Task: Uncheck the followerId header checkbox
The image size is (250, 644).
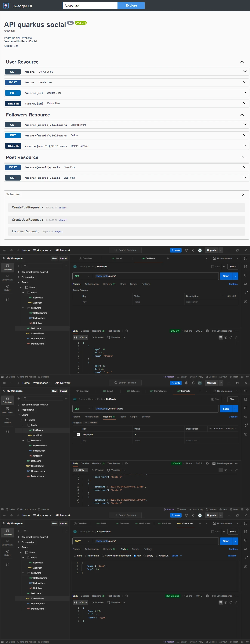Action: (78, 435)
